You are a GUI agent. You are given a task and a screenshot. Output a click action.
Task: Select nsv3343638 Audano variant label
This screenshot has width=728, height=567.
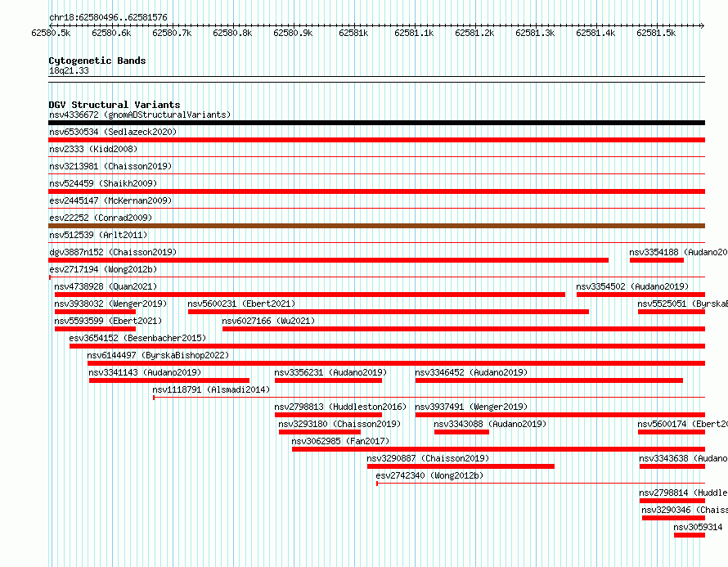[x=684, y=458]
